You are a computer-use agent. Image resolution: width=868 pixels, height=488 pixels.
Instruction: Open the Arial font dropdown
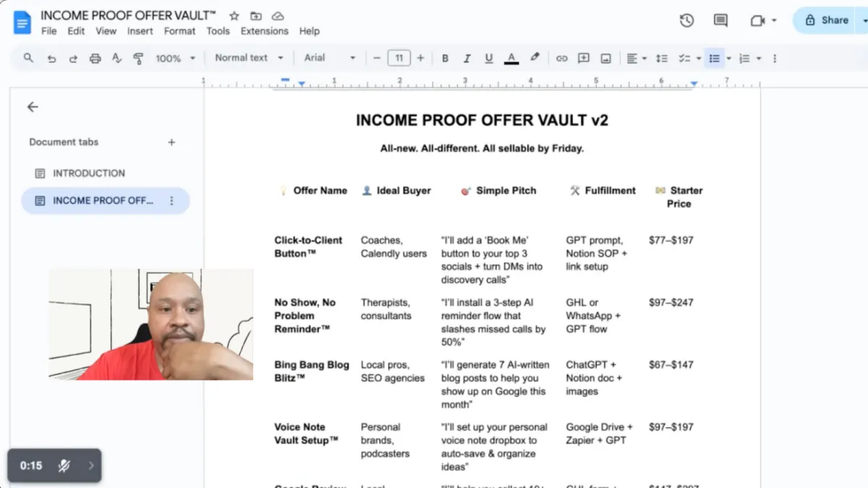pos(330,58)
